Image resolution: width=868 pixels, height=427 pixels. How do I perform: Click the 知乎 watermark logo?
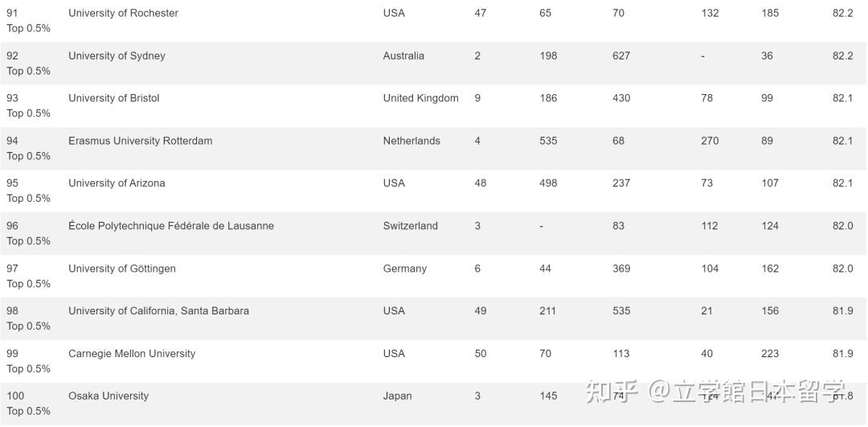[x=612, y=392]
